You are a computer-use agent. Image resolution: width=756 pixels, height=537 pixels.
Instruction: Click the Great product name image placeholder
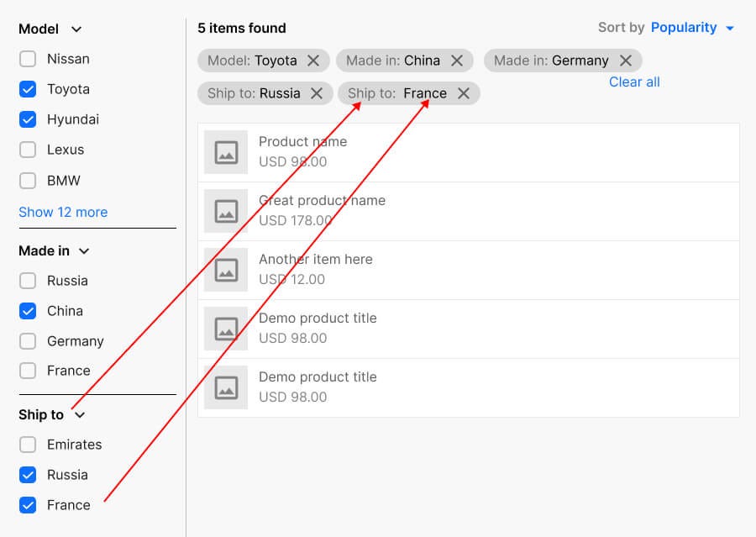point(226,211)
